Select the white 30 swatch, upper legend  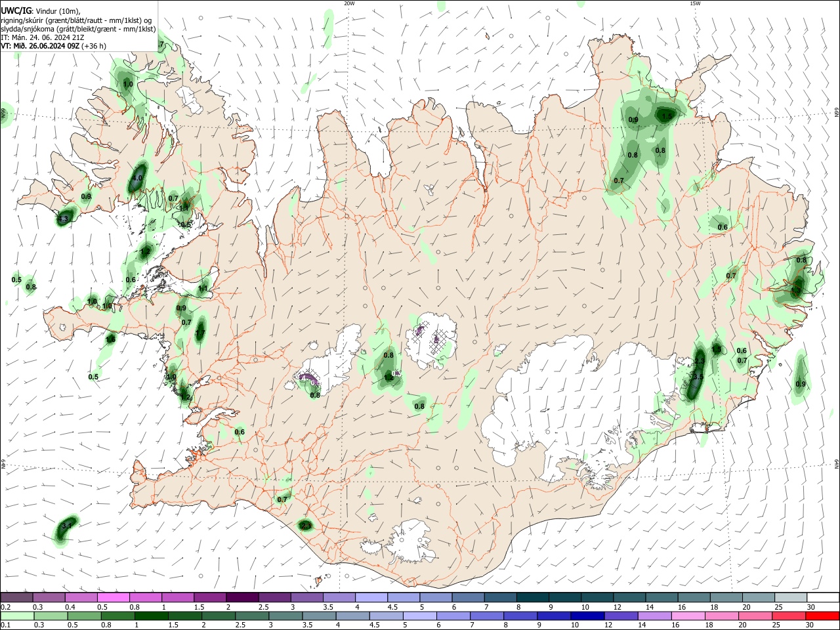tap(824, 597)
